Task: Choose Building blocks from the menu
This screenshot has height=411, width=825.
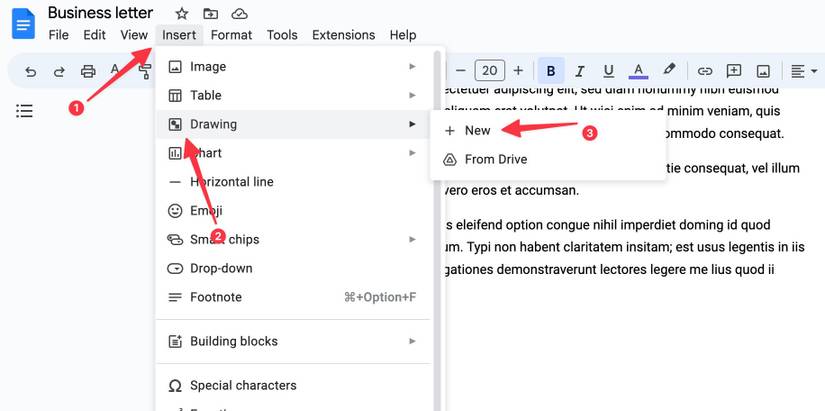Action: [x=294, y=341]
